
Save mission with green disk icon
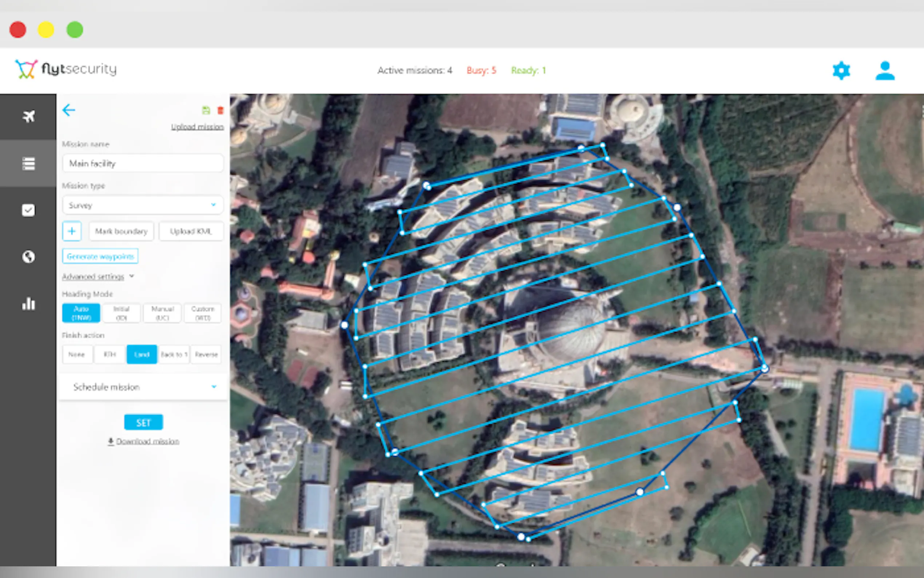coord(206,111)
